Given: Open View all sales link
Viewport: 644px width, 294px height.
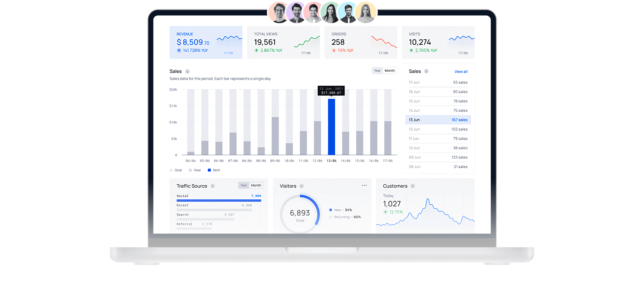Looking at the screenshot, I should pos(461,72).
